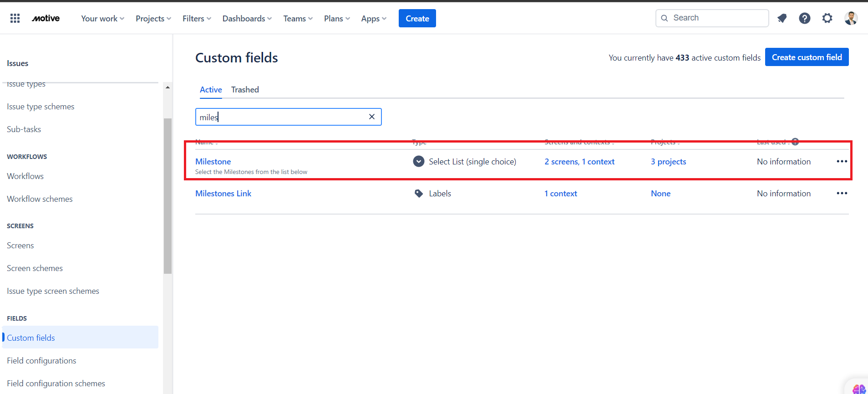Screen dimensions: 868x394
Task: Open Sub-tasks in sidebar
Action: coord(24,129)
